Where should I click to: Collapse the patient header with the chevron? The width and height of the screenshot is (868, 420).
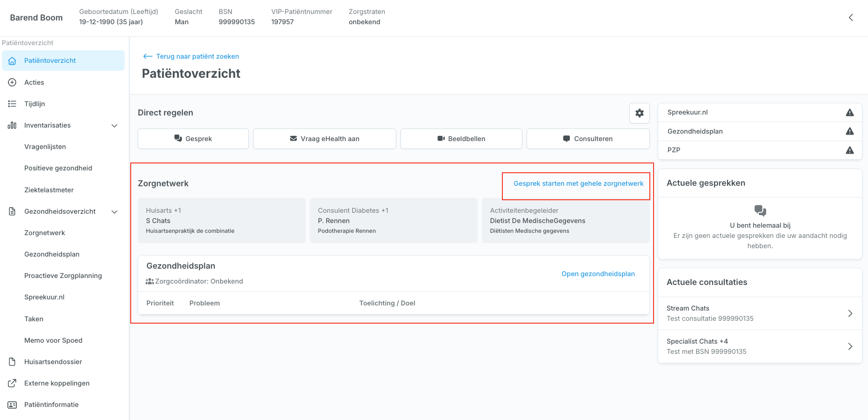(x=850, y=18)
